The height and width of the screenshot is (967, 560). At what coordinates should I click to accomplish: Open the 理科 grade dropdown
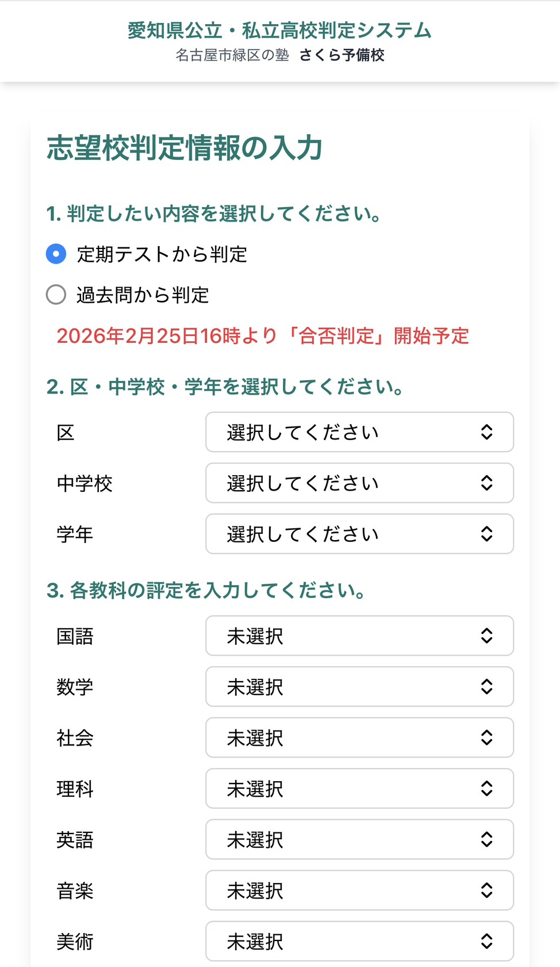click(359, 789)
